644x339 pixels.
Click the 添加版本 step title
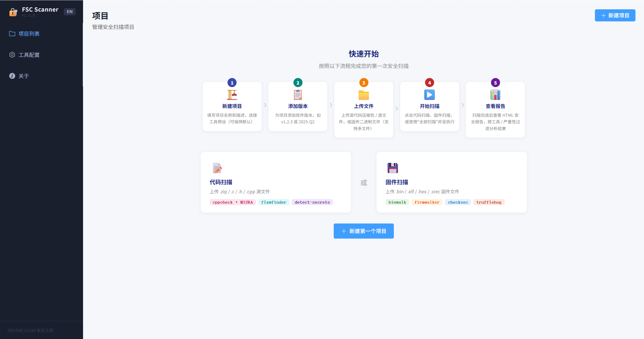pyautogui.click(x=298, y=106)
